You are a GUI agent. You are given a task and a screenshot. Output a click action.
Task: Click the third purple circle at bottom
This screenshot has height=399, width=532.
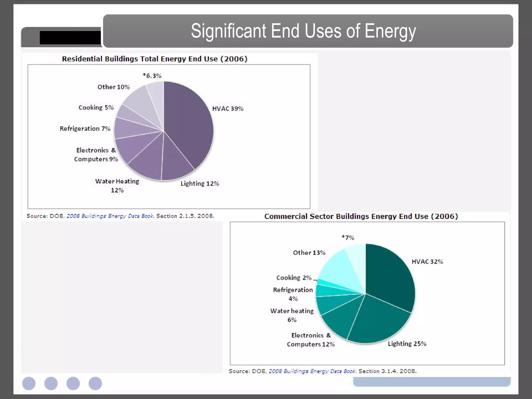[x=73, y=383]
